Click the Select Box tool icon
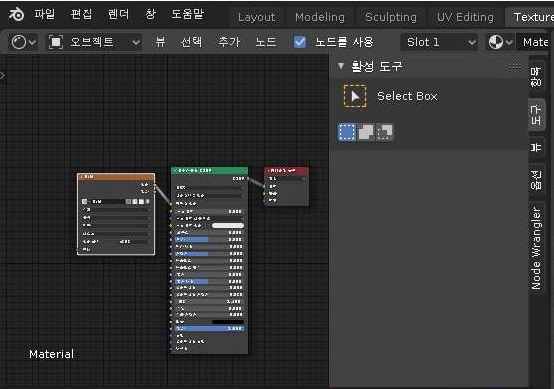Viewport: 554px width, 389px height. [355, 96]
